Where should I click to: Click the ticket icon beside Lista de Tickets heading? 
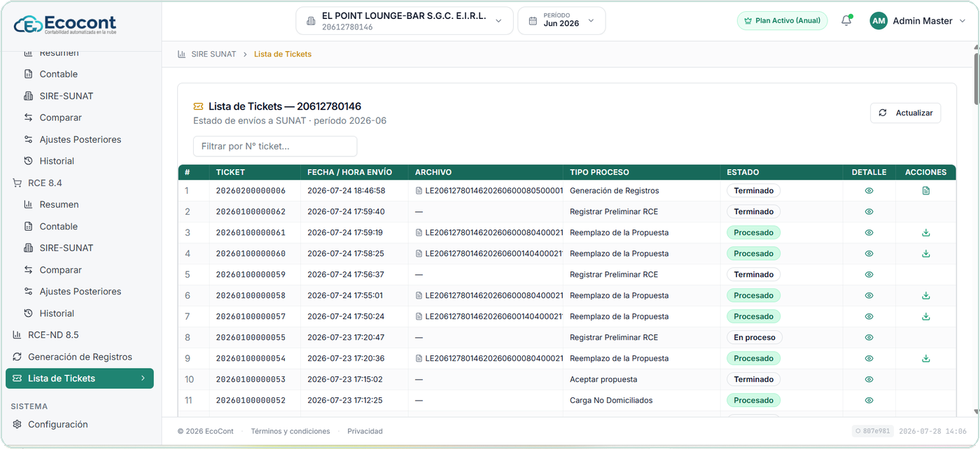[x=199, y=106]
